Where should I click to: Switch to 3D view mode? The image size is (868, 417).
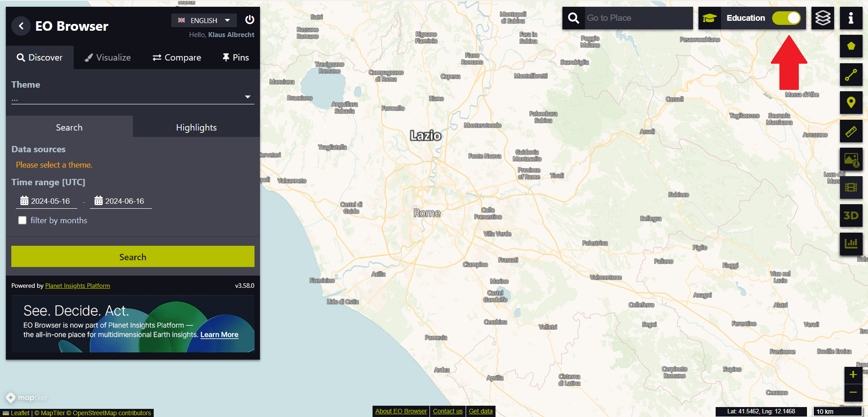pos(851,216)
